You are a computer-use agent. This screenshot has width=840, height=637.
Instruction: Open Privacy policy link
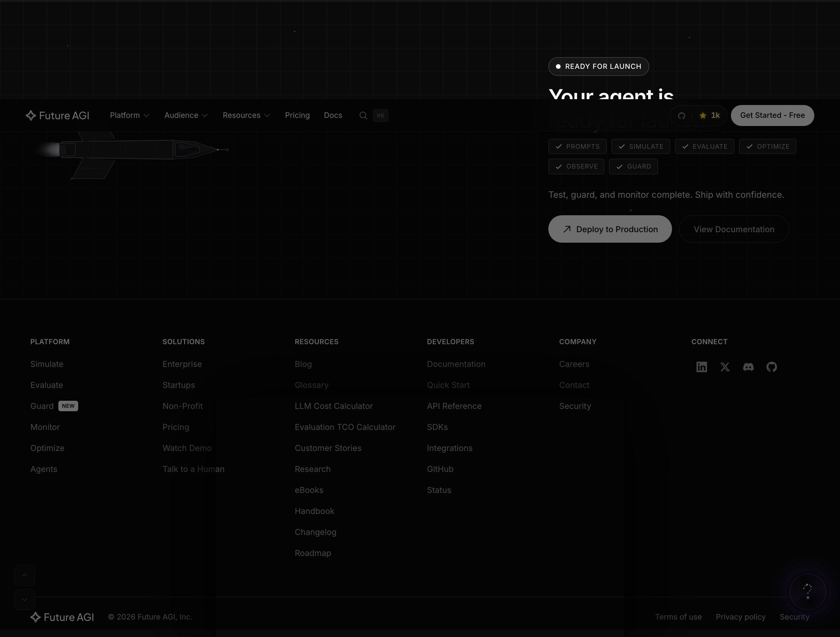741,617
